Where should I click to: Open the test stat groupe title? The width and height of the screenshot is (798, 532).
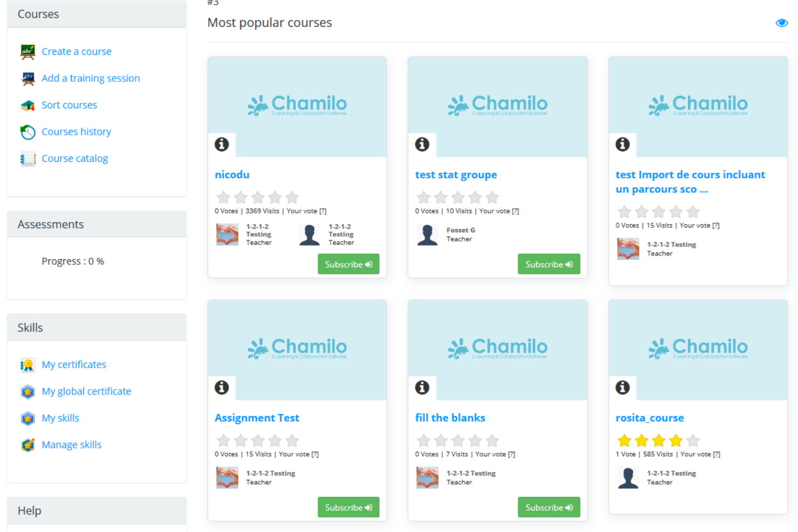pos(456,175)
